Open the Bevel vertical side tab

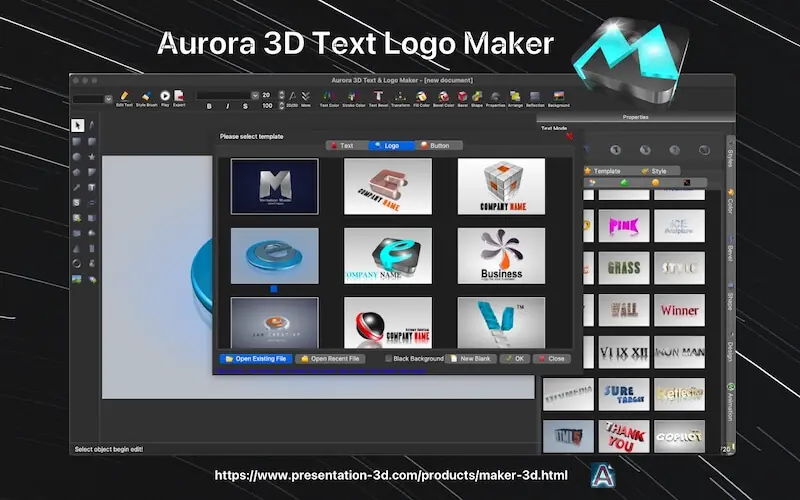[730, 249]
